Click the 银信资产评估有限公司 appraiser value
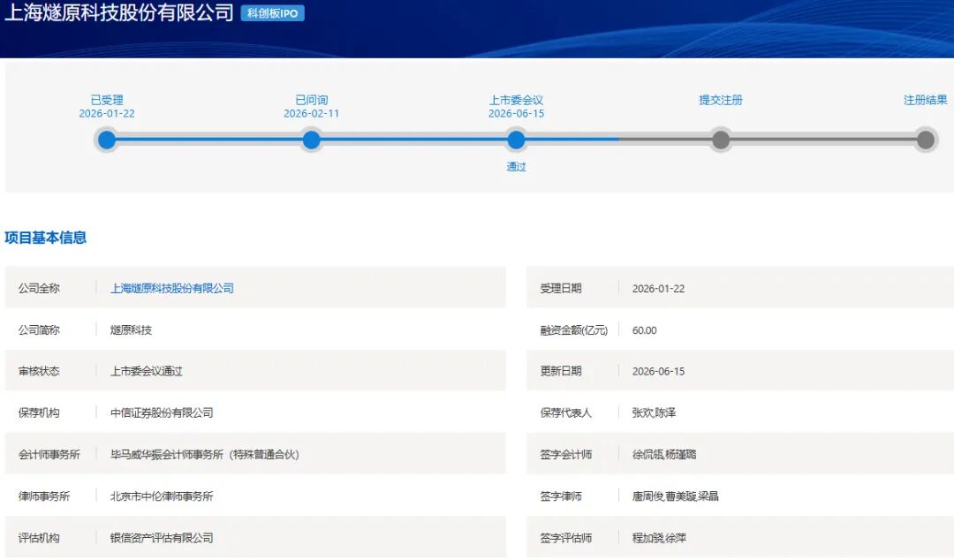This screenshot has height=560, width=954. pos(162,538)
